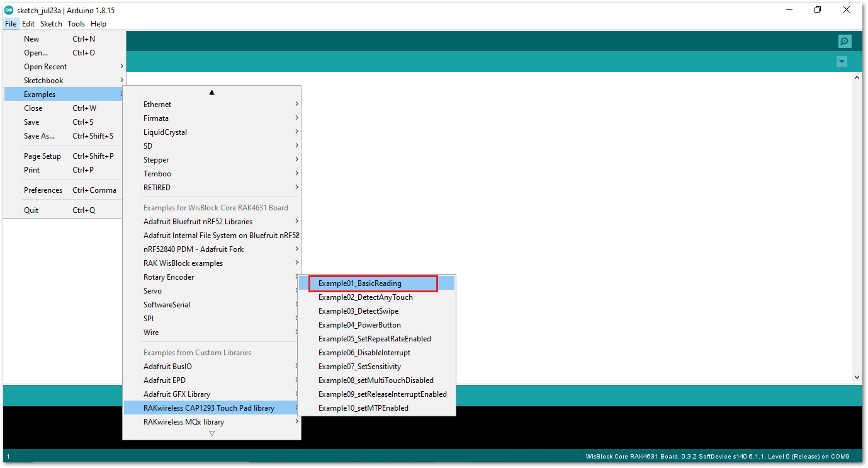Open Adafruit GFX Library examples submenu

(212, 394)
